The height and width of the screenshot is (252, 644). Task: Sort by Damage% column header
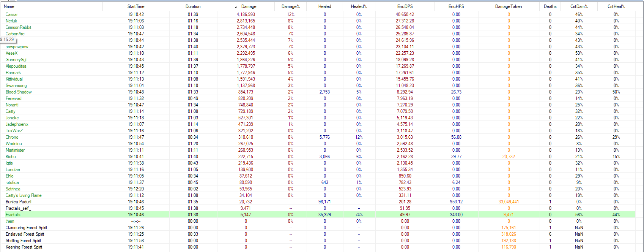tap(290, 6)
